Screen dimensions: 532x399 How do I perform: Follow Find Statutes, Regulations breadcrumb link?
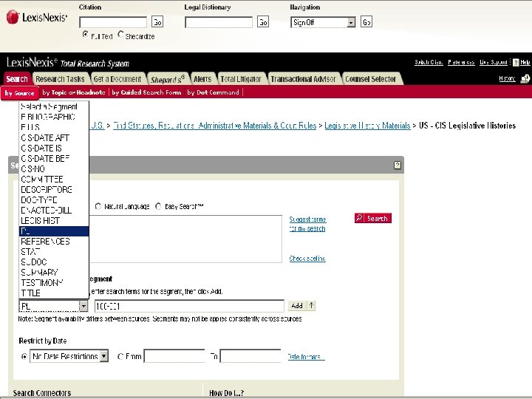(x=214, y=126)
